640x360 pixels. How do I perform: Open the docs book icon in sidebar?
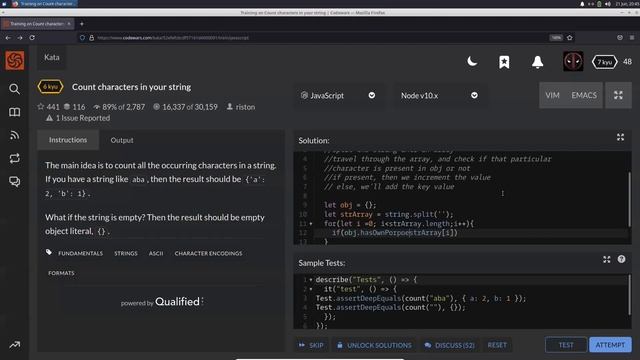point(15,112)
